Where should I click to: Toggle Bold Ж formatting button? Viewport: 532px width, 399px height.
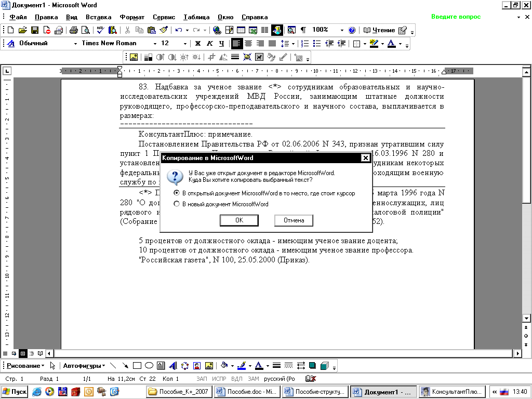coord(198,44)
